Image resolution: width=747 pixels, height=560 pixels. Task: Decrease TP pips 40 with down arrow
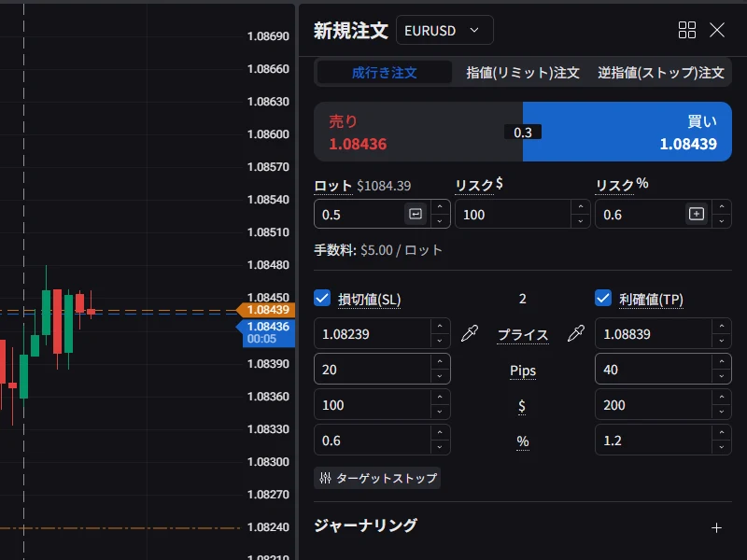coord(722,376)
